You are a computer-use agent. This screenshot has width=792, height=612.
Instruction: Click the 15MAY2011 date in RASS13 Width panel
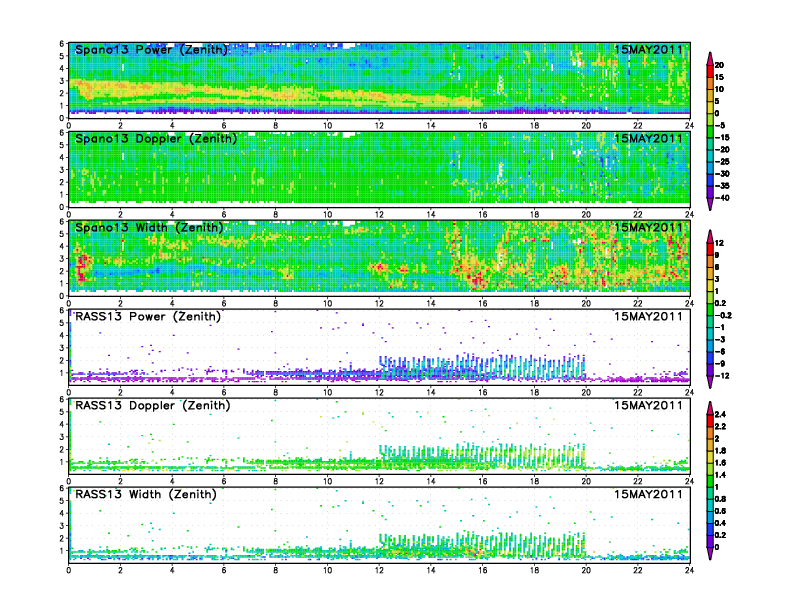(x=648, y=494)
